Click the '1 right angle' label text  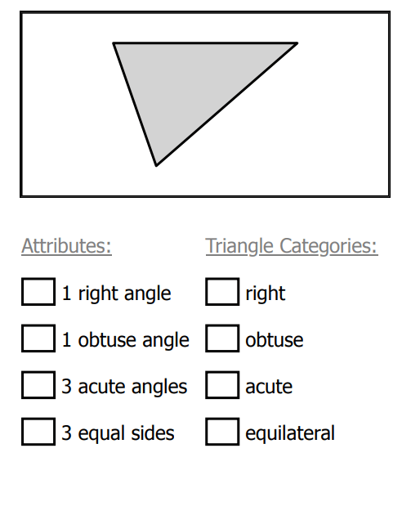click(116, 294)
